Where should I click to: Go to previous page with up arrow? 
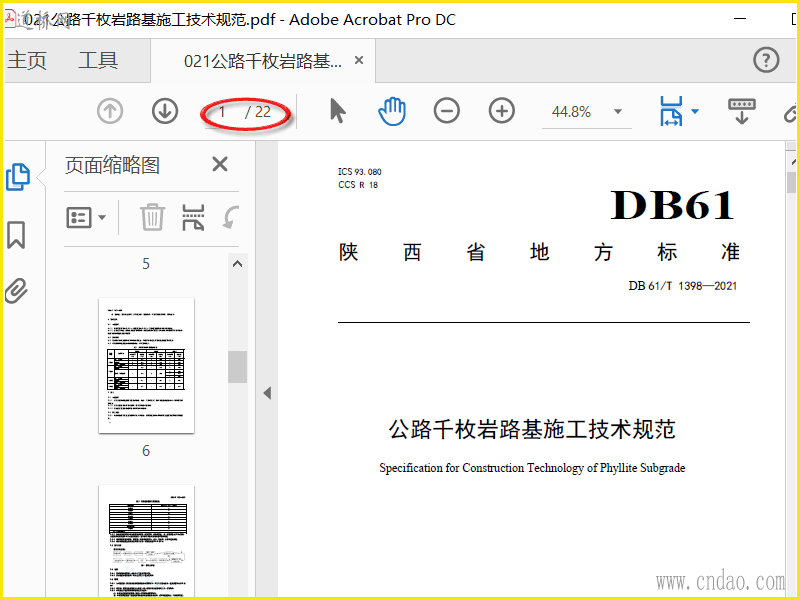[x=110, y=111]
